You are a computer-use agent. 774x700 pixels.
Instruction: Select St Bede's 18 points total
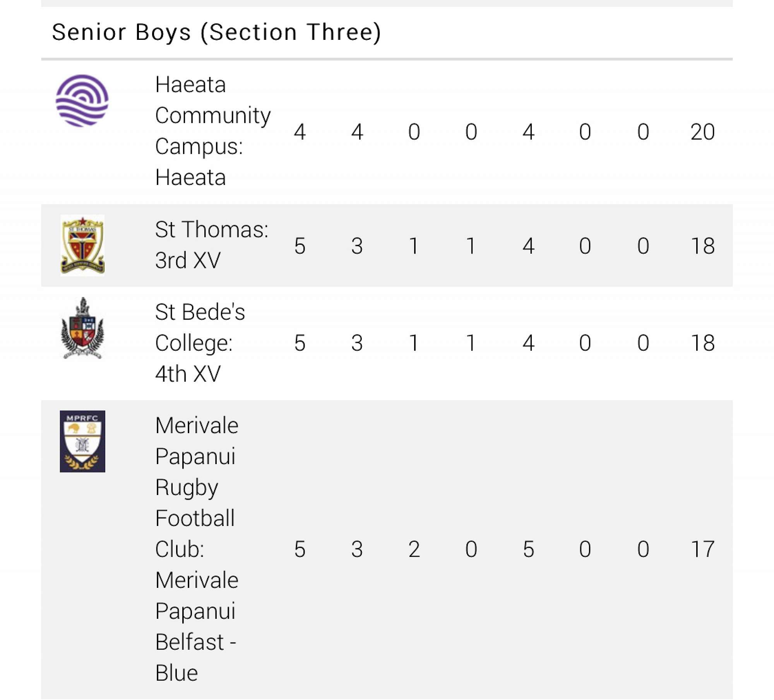tap(702, 343)
